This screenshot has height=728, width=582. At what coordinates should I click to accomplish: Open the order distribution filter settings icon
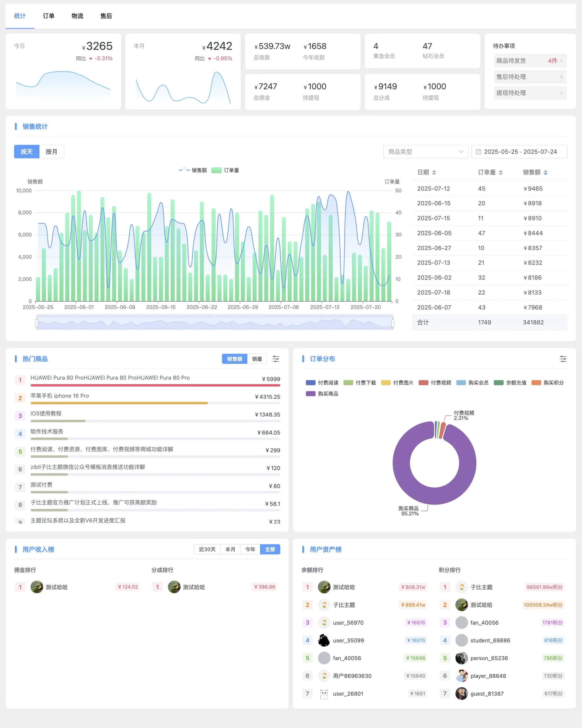pyautogui.click(x=563, y=359)
